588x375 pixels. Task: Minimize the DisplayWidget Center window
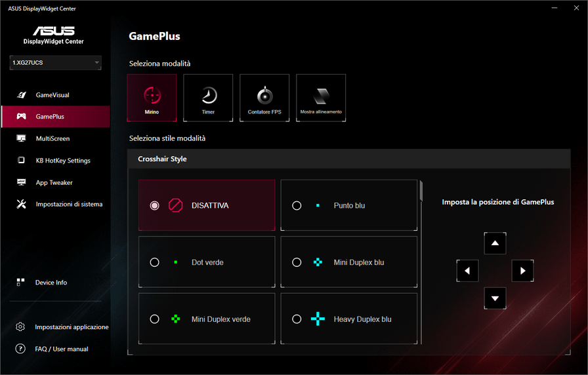pyautogui.click(x=555, y=8)
